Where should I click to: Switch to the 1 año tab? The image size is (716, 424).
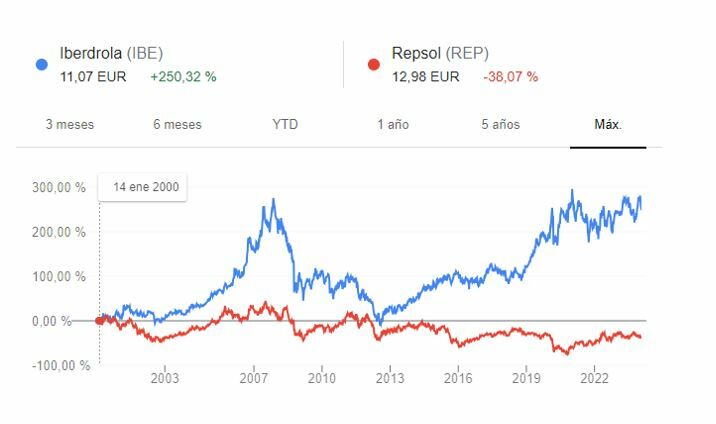[393, 125]
